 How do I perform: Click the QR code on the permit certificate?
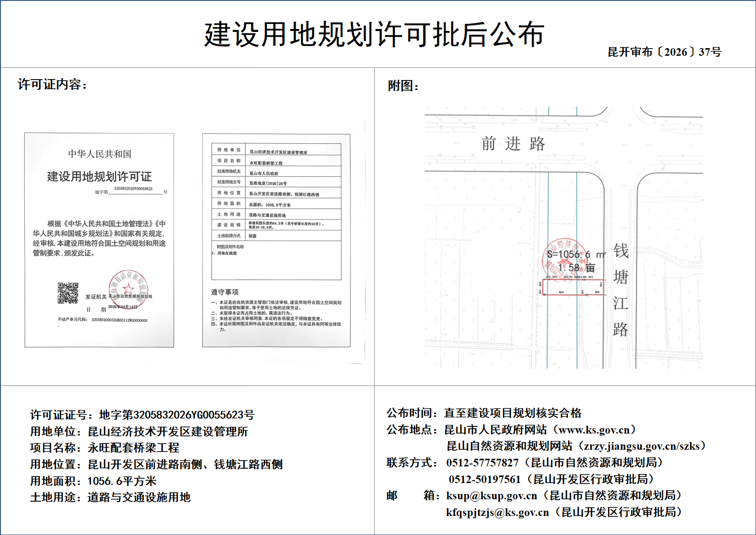pos(68,293)
